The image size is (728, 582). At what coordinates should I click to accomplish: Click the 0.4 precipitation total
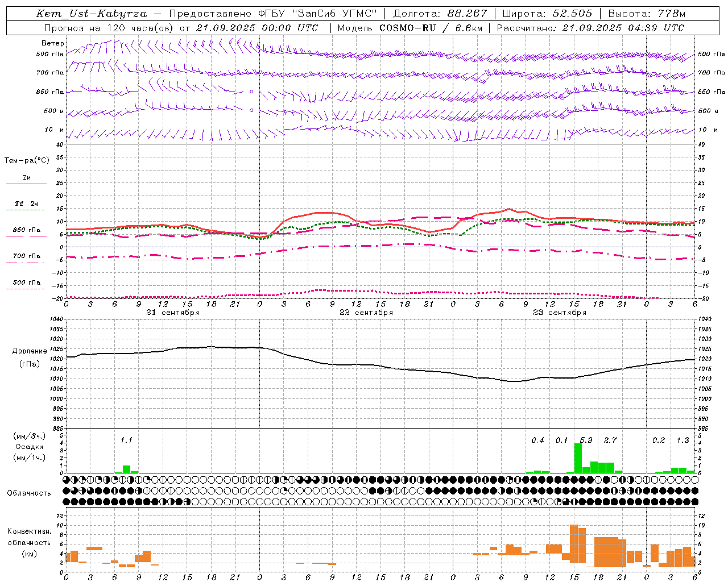[537, 440]
